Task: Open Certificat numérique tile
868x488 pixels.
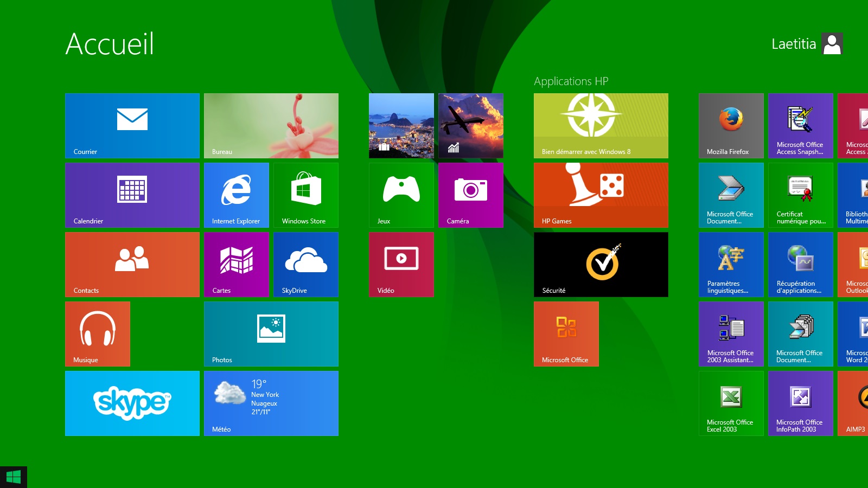Action: pyautogui.click(x=801, y=195)
